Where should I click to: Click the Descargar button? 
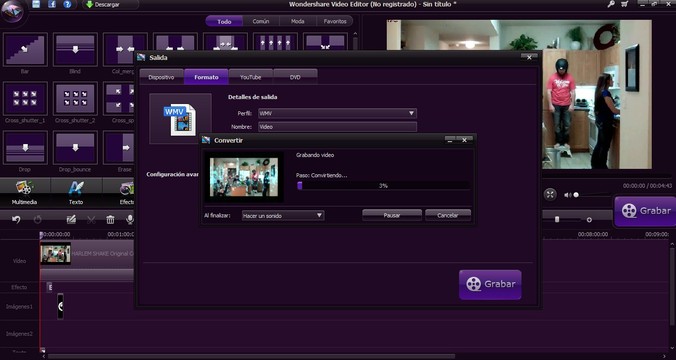click(x=103, y=5)
